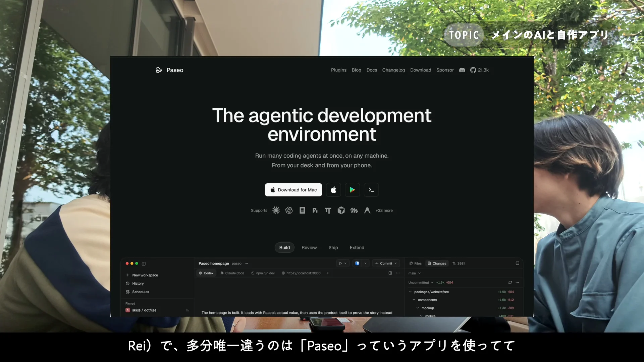
Task: Select the Ship tab
Action: pyautogui.click(x=333, y=248)
